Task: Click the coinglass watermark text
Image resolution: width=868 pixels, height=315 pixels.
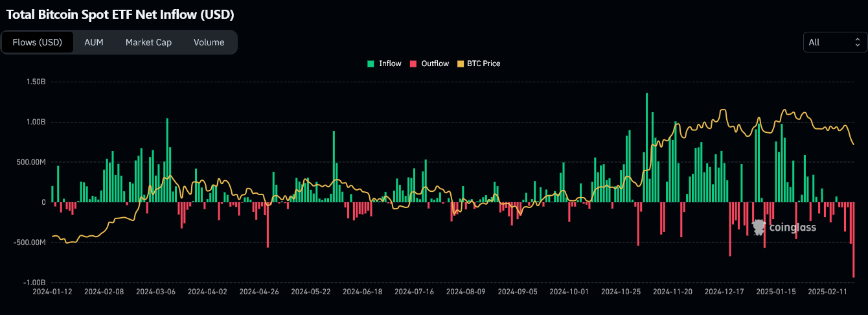Action: point(792,227)
